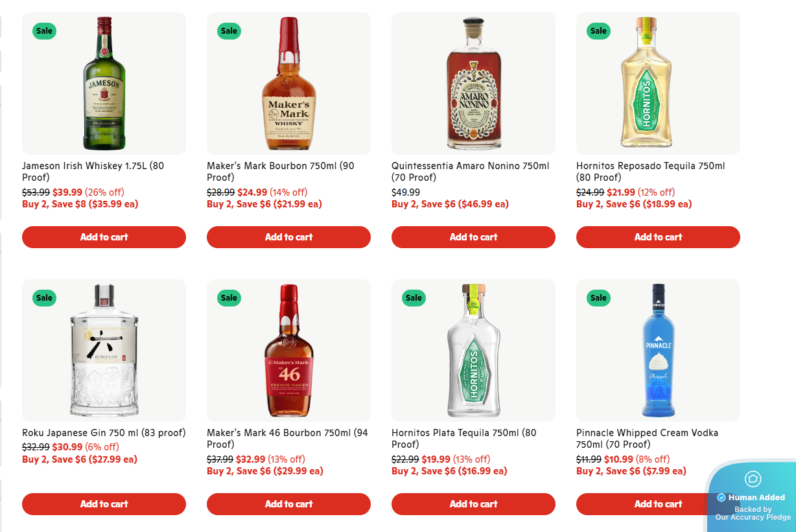The width and height of the screenshot is (796, 532).
Task: Open the Hornitos Reposado Tequila bottle image
Action: 658,84
